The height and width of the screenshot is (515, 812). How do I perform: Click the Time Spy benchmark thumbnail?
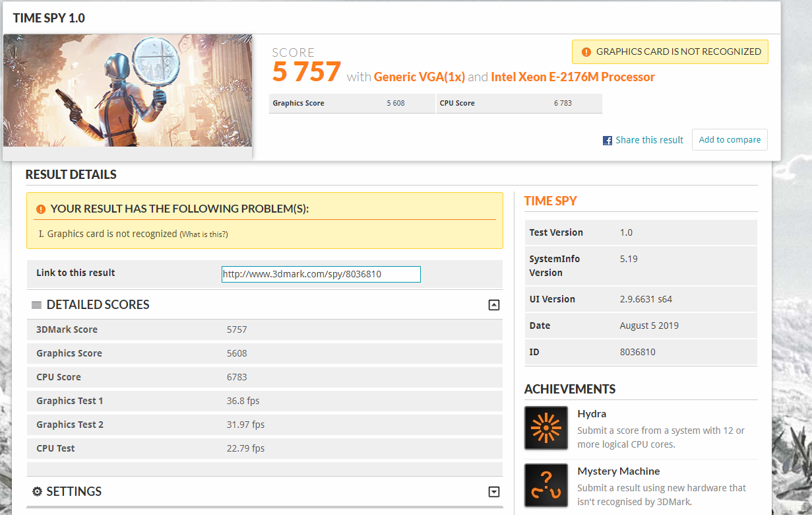point(127,90)
